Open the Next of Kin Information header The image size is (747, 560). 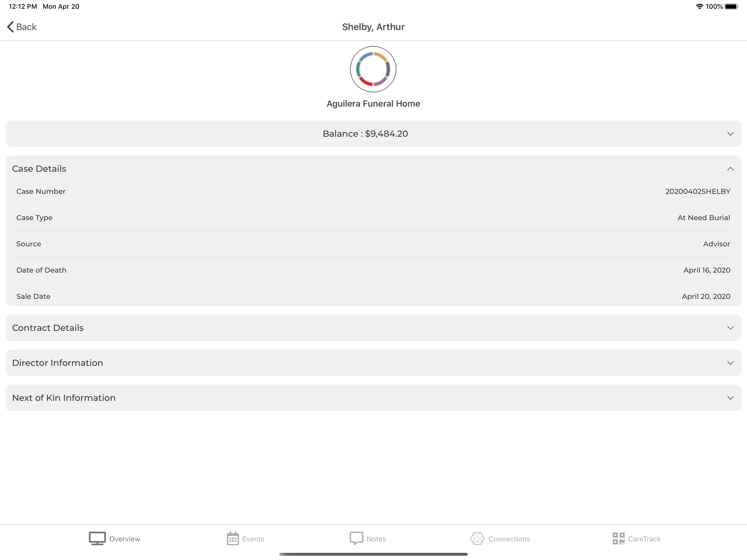click(64, 398)
